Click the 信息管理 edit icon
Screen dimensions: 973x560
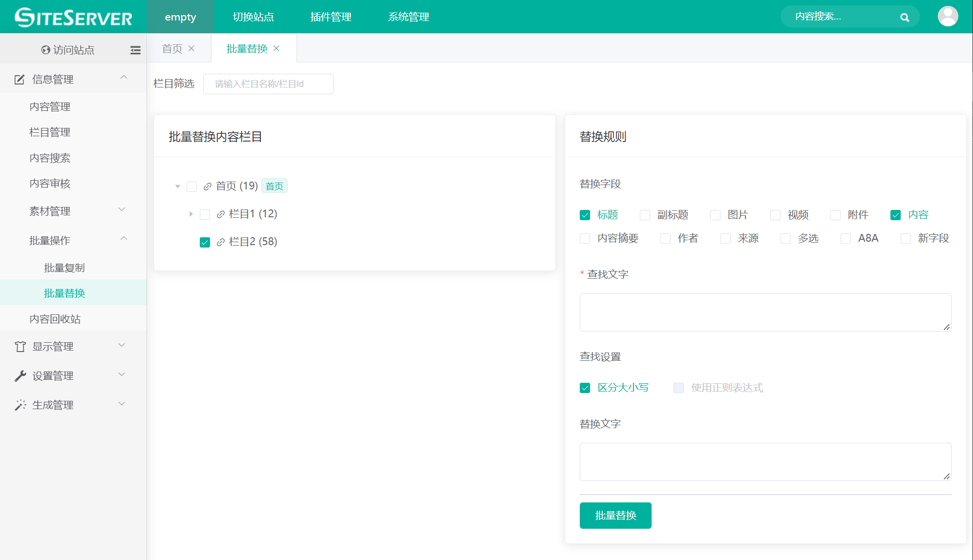[20, 80]
